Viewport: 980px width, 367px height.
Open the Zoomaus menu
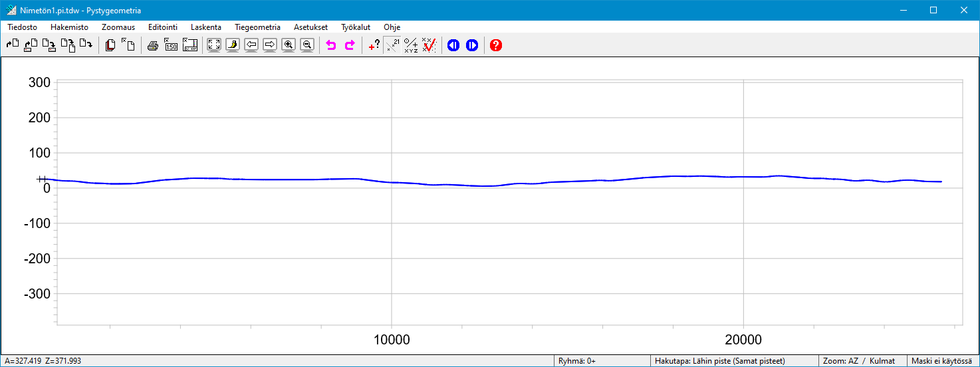pyautogui.click(x=118, y=27)
